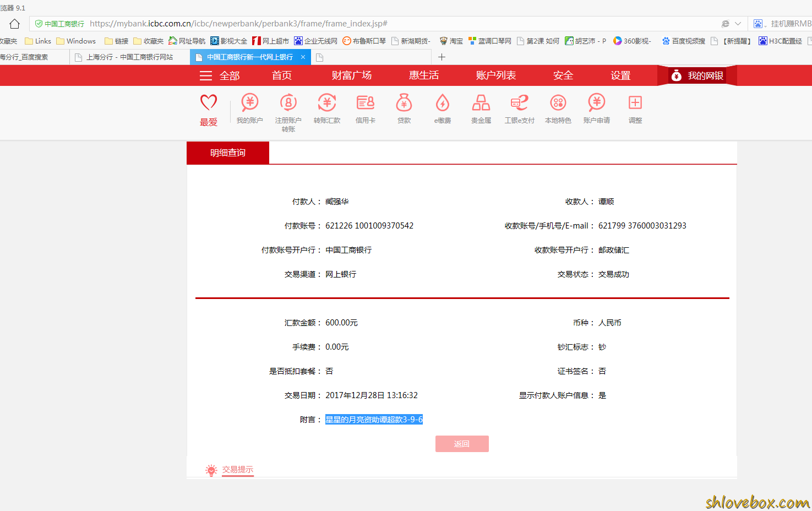The height and width of the screenshot is (511, 812).
Task: Open the 链接 bookmark folder
Action: (117, 41)
